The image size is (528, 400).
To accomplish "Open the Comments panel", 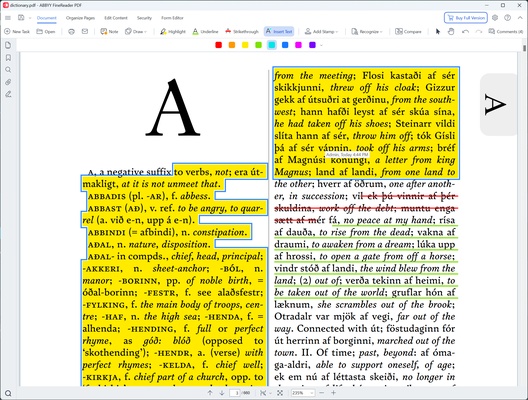I will click(x=506, y=31).
